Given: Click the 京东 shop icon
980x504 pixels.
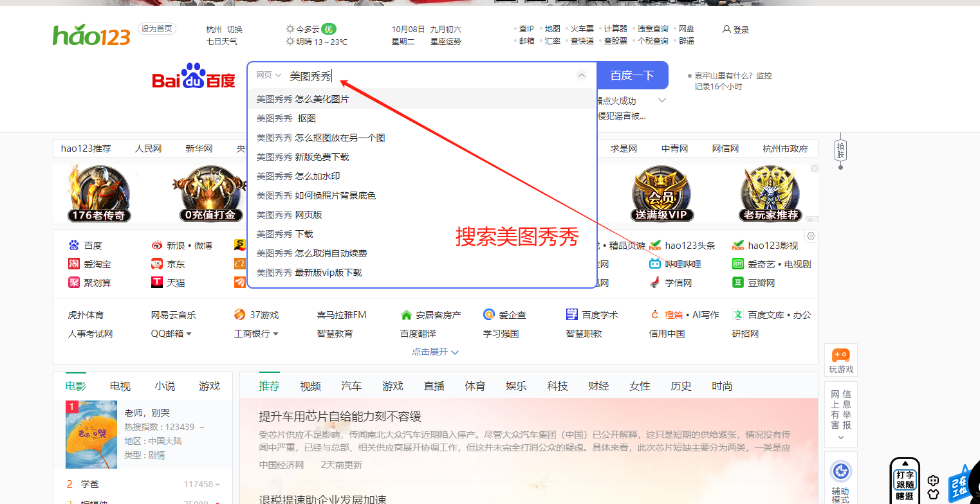Looking at the screenshot, I should click(x=157, y=264).
